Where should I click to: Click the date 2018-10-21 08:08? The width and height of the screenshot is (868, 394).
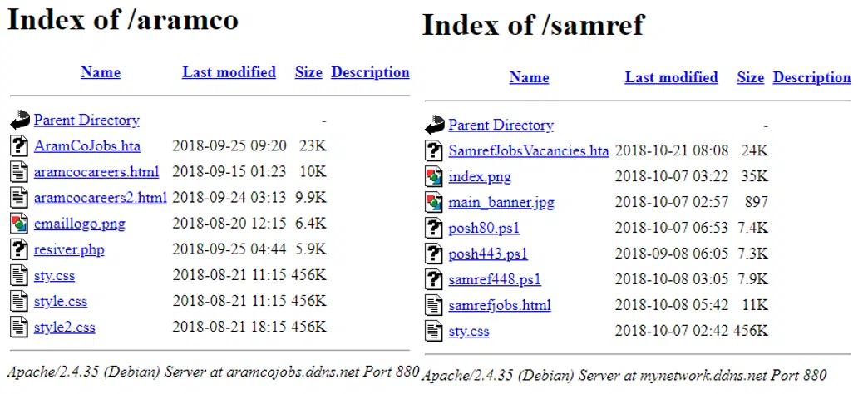pyautogui.click(x=672, y=150)
